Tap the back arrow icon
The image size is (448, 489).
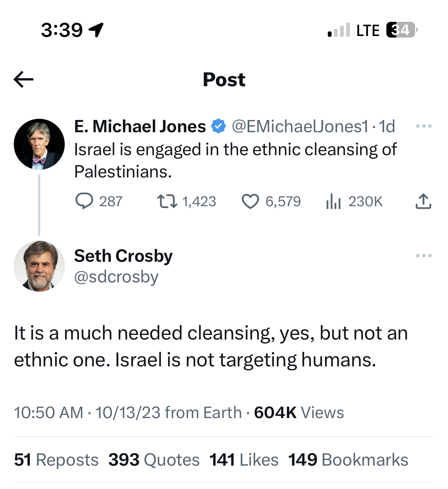coord(23,80)
